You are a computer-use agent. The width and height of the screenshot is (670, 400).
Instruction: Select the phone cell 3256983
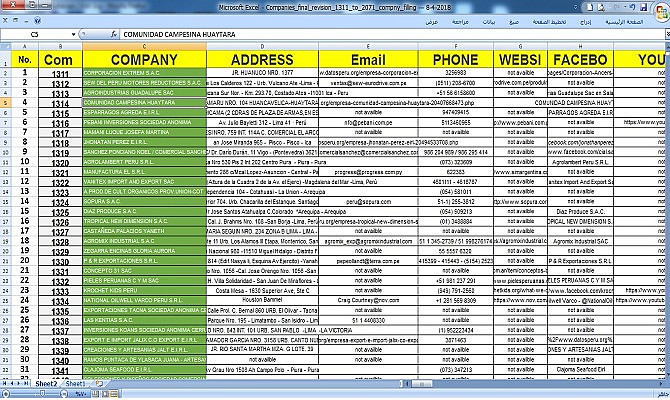[x=455, y=73]
